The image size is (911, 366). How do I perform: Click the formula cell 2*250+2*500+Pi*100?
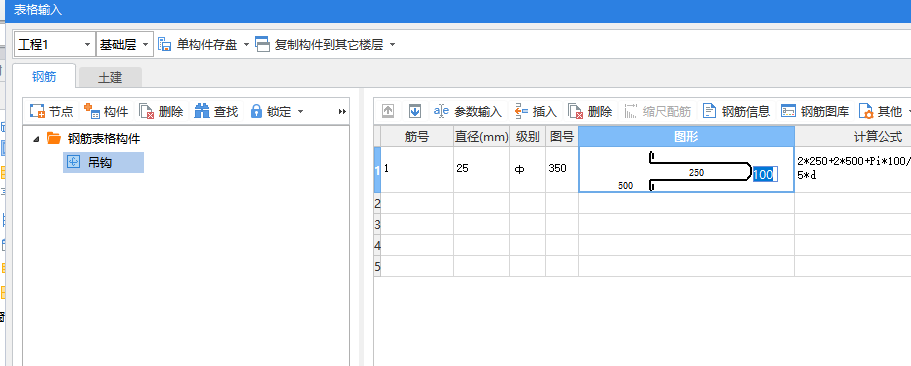[853, 170]
